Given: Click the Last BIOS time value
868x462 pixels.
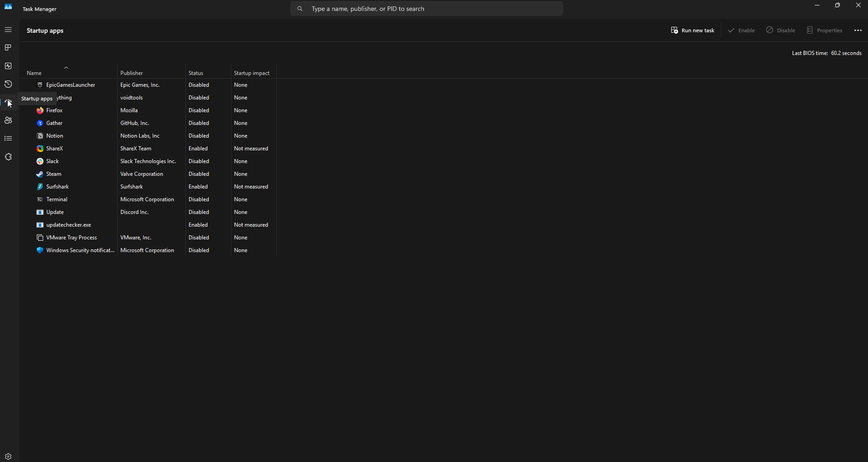Looking at the screenshot, I should click(846, 53).
